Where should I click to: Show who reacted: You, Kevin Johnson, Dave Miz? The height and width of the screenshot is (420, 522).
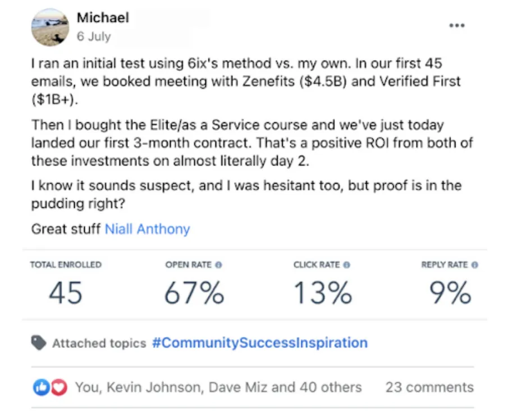pyautogui.click(x=218, y=387)
